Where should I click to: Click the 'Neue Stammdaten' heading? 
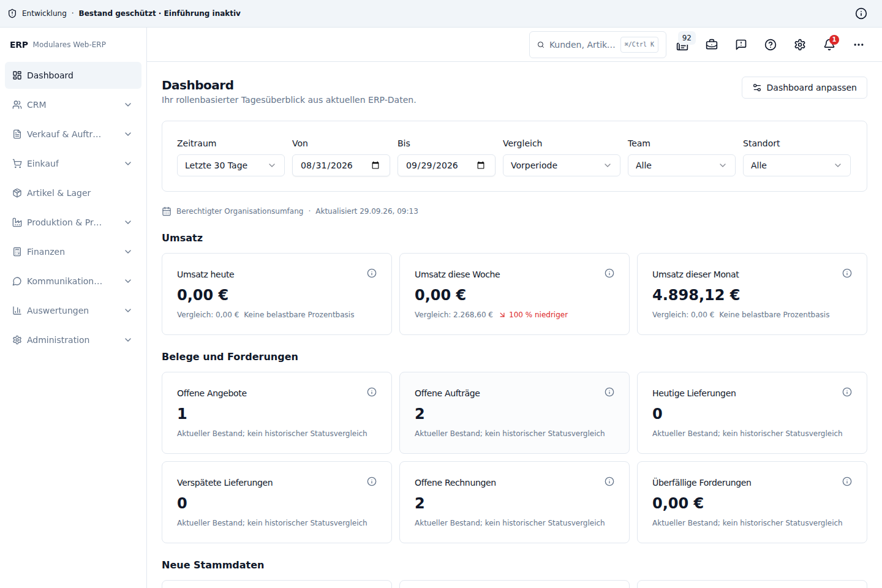click(x=213, y=565)
